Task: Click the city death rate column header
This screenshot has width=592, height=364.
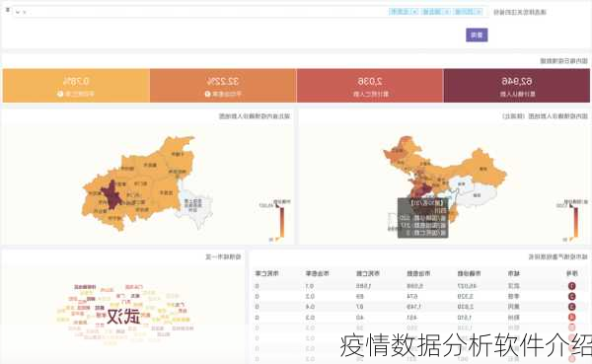Action: coord(266,273)
